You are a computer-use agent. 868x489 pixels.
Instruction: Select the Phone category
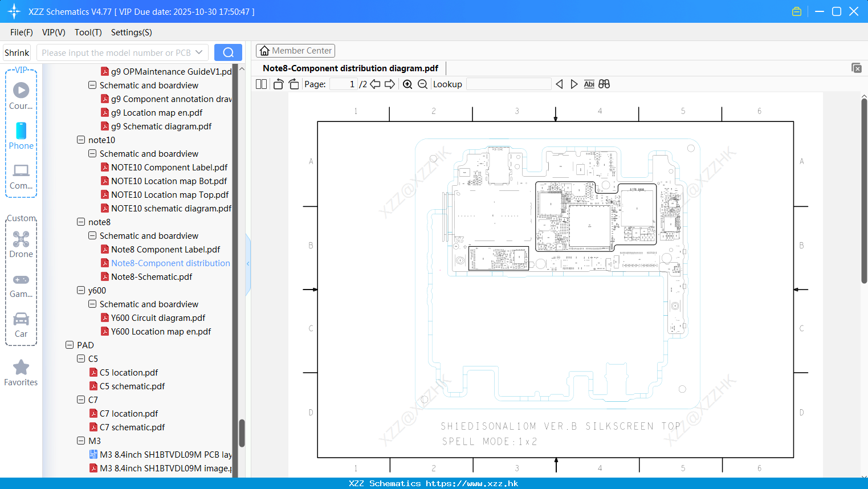point(21,136)
